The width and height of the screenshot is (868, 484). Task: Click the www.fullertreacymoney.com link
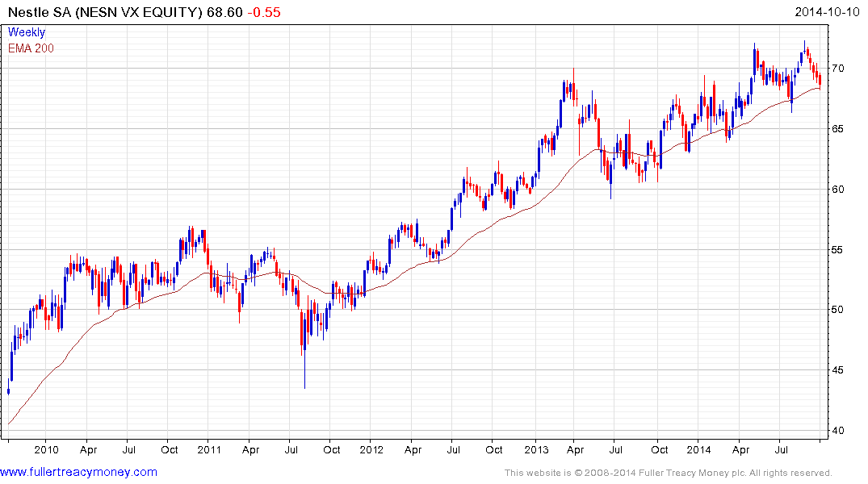pos(78,472)
